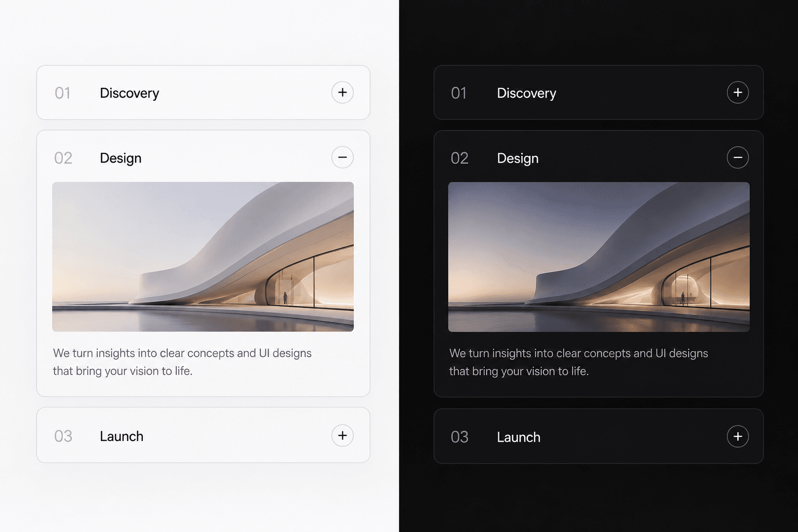Screen dimensions: 798x532
Task: Click the 03 number in light panel
Action: [x=63, y=436]
